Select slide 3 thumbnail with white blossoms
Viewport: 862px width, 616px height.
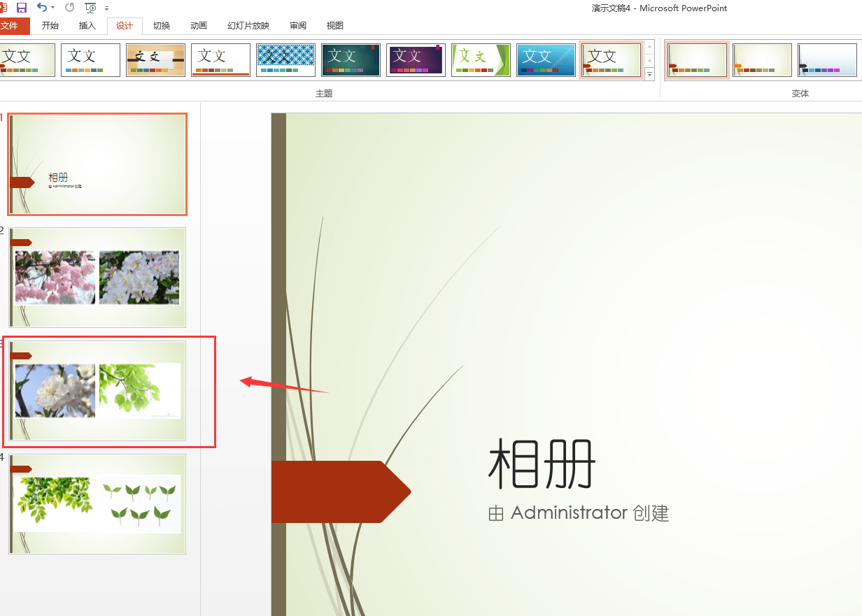coord(97,391)
